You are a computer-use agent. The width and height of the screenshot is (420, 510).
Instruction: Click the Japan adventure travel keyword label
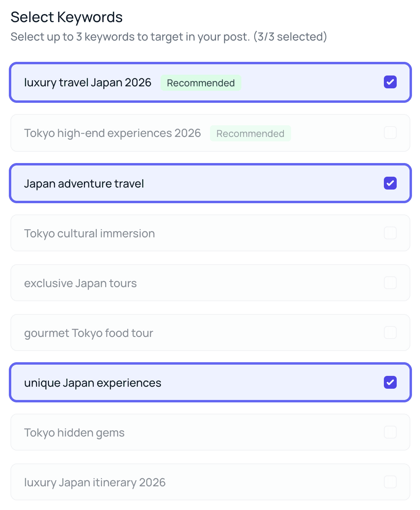click(84, 184)
